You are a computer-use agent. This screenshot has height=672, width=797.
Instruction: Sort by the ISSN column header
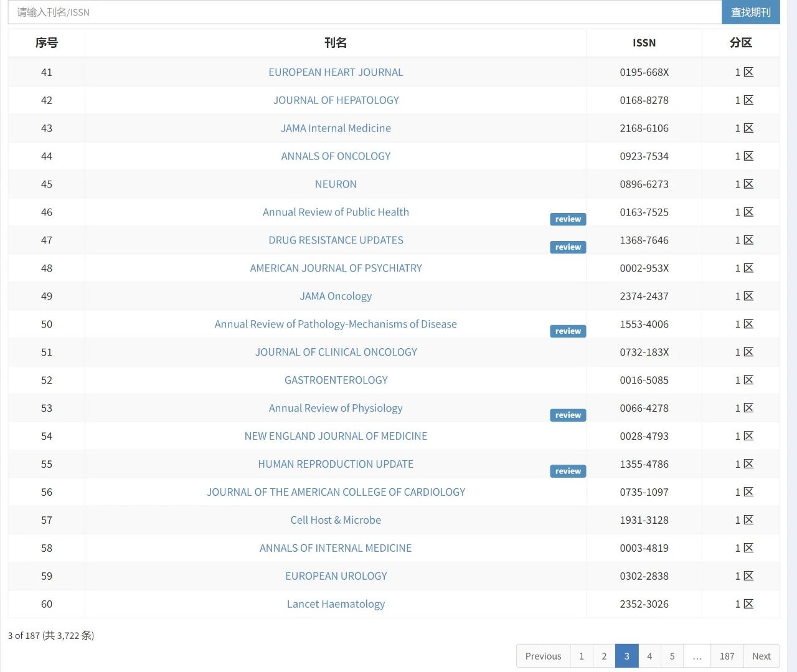[x=644, y=43]
